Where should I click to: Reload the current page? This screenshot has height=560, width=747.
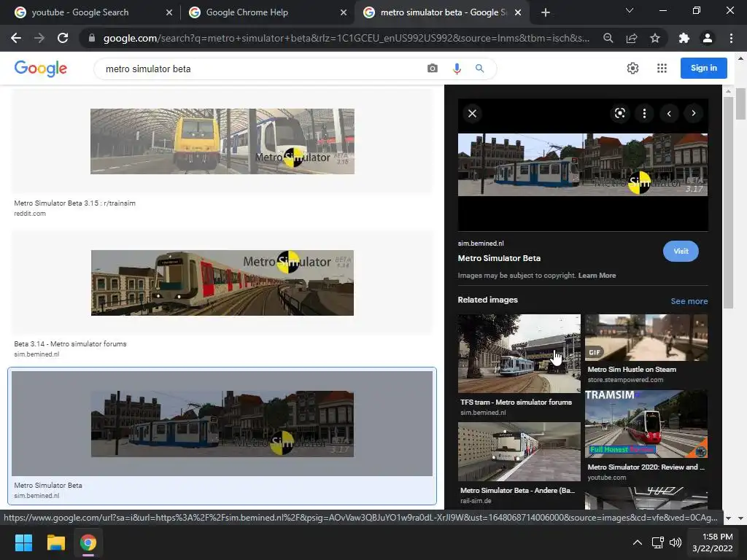click(63, 38)
